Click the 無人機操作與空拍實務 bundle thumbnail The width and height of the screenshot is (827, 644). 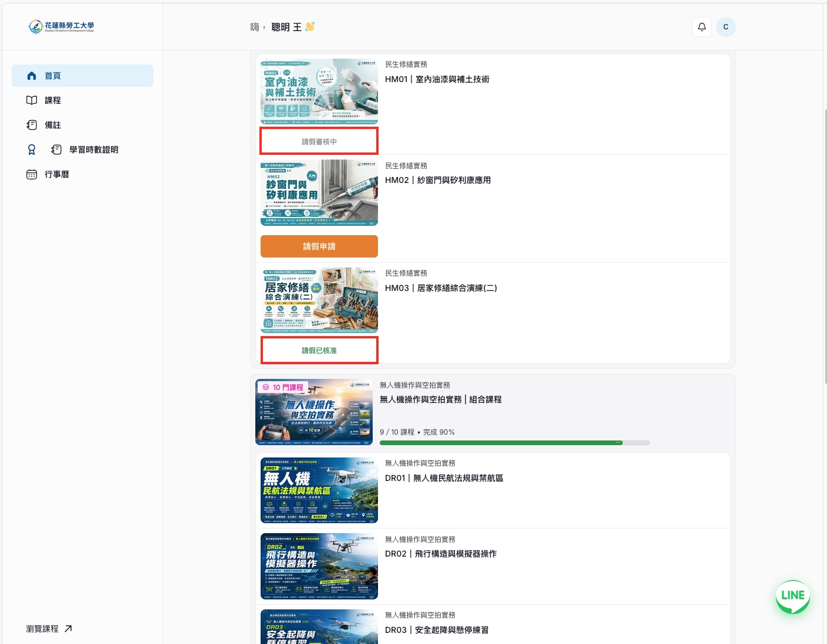point(314,412)
